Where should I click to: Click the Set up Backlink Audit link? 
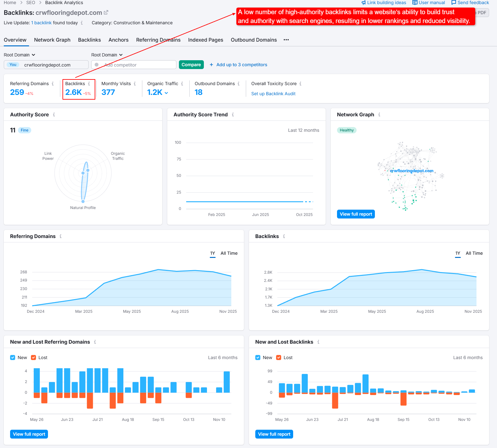(273, 94)
